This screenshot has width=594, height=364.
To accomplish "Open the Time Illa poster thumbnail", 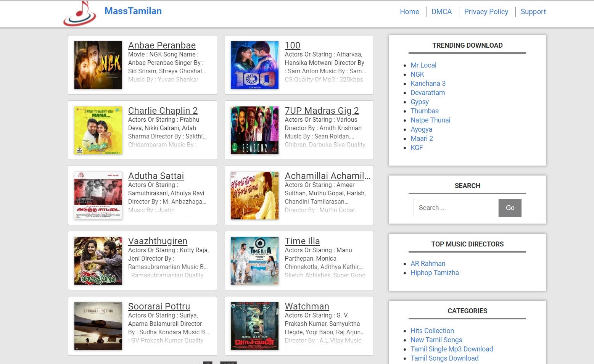I will (x=254, y=261).
